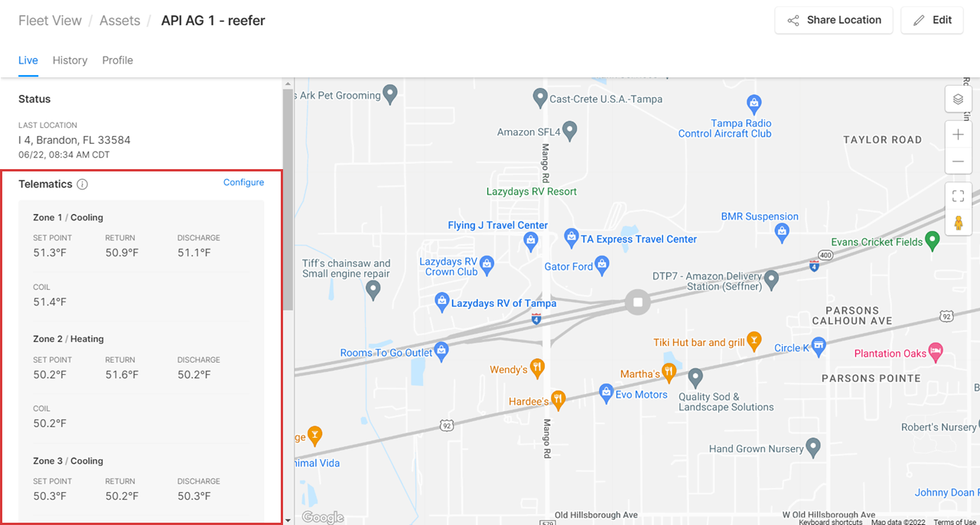Select the Flying J Travel Center pin
This screenshot has width=980, height=525.
[531, 241]
